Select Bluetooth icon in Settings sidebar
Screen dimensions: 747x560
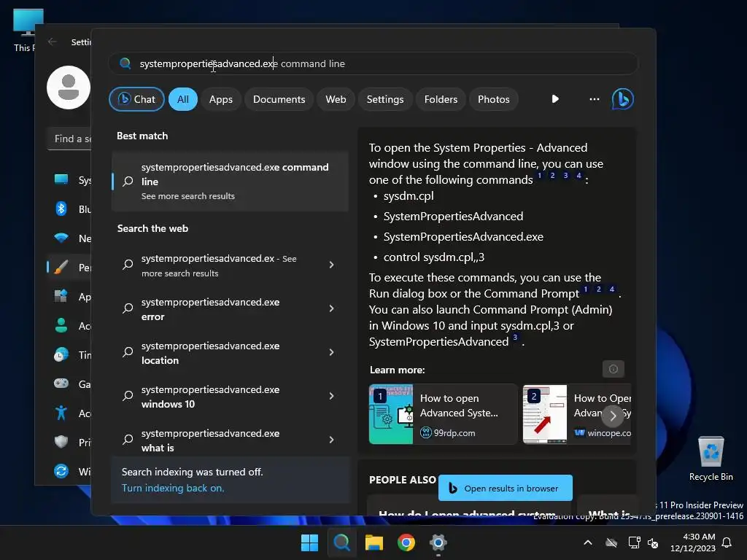click(61, 209)
